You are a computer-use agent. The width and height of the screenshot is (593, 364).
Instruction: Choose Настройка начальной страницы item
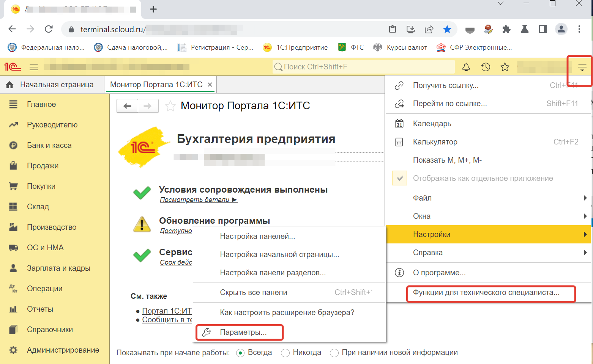(289, 254)
